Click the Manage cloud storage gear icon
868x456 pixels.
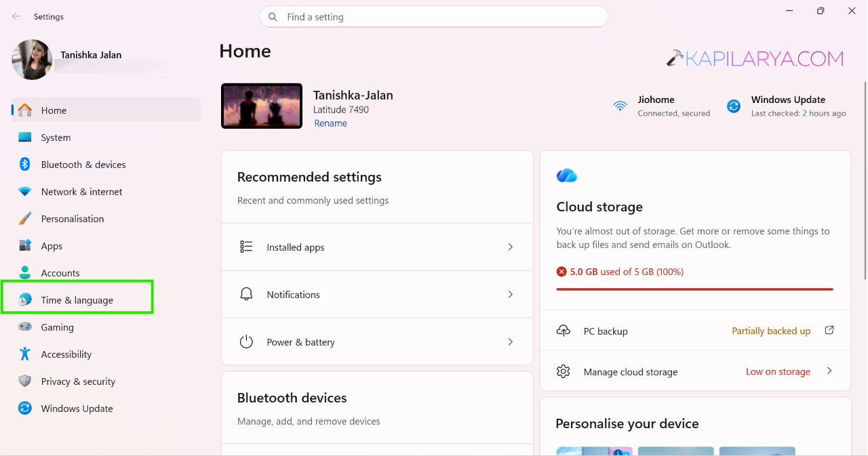tap(563, 371)
